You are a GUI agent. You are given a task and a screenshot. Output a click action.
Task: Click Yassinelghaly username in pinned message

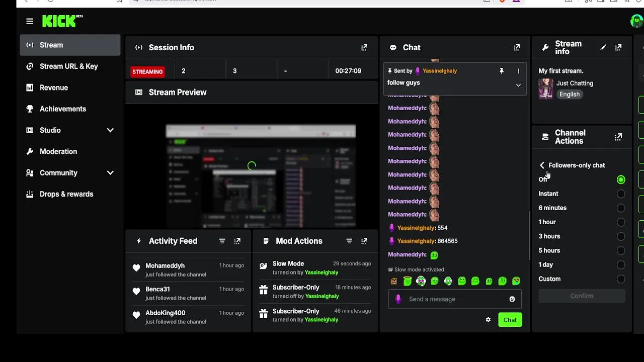point(440,71)
